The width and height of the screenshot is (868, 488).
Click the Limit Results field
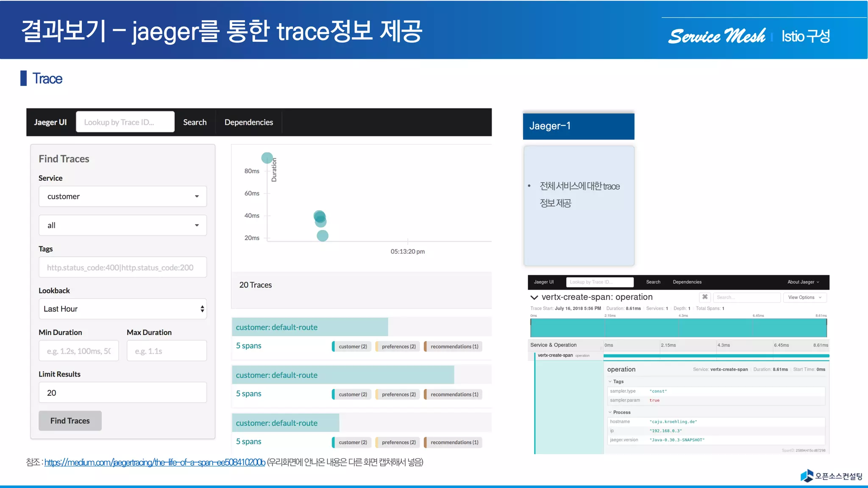tap(122, 393)
